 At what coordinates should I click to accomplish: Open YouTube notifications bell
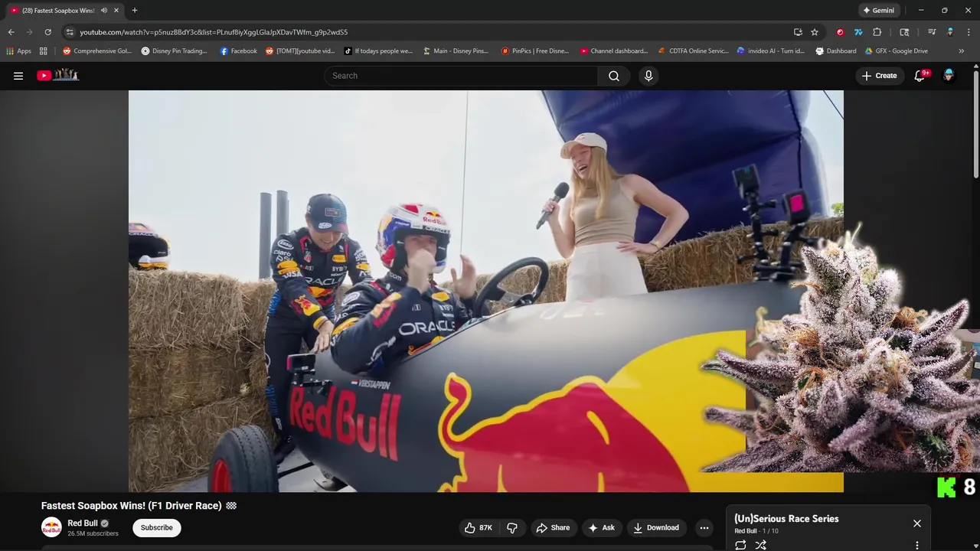(920, 76)
